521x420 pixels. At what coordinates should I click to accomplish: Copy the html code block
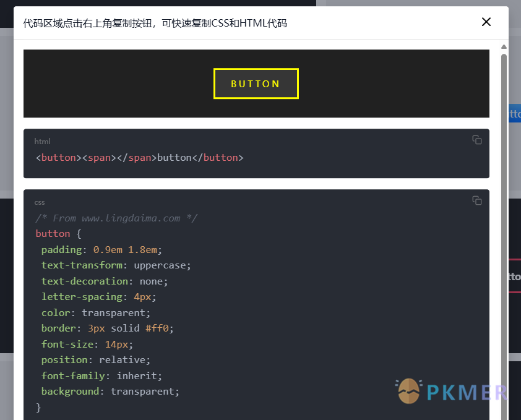[477, 140]
